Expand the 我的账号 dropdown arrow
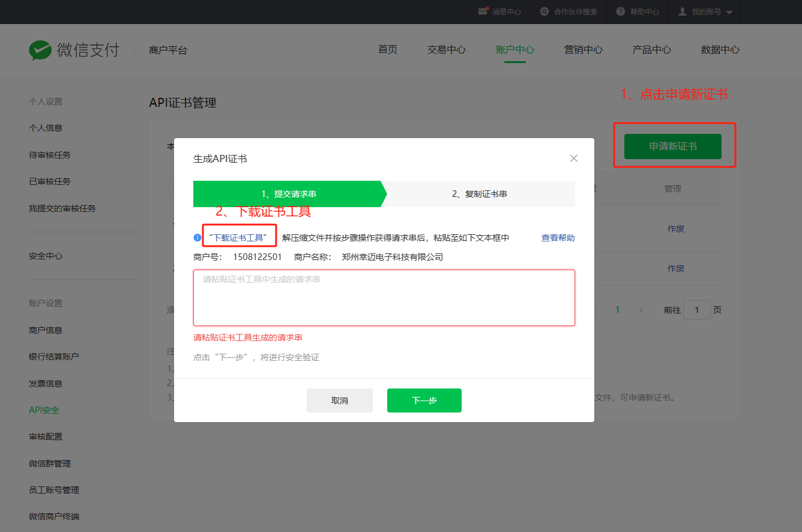 [729, 12]
